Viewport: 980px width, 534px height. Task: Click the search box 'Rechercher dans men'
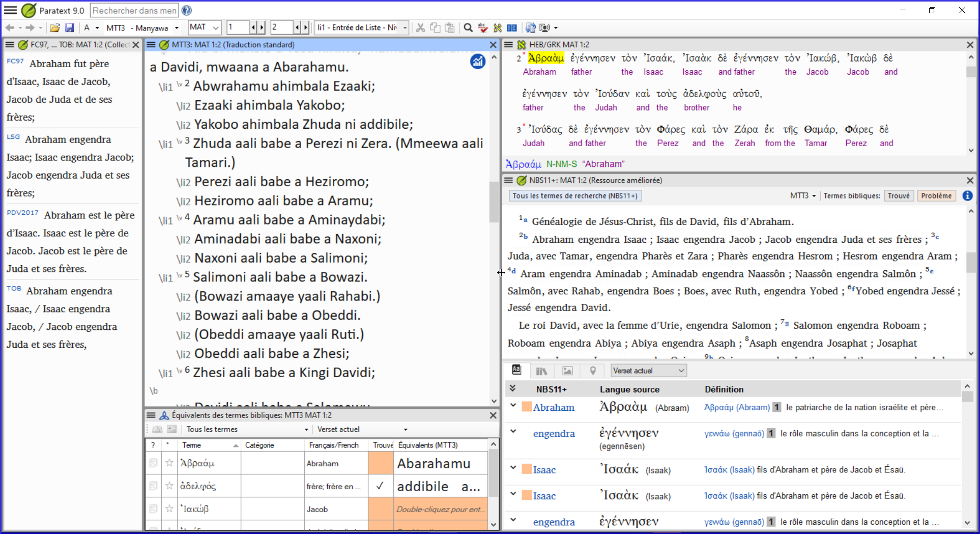point(134,10)
